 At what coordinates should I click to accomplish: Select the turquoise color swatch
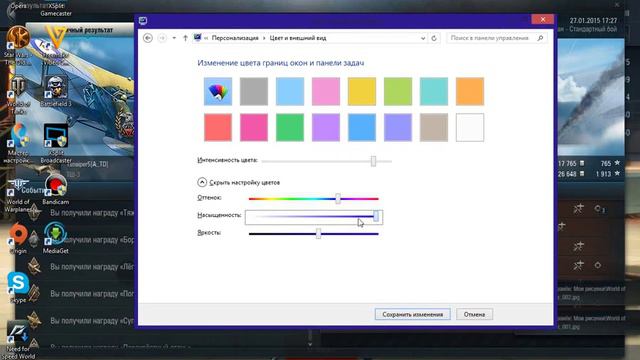pos(433,91)
